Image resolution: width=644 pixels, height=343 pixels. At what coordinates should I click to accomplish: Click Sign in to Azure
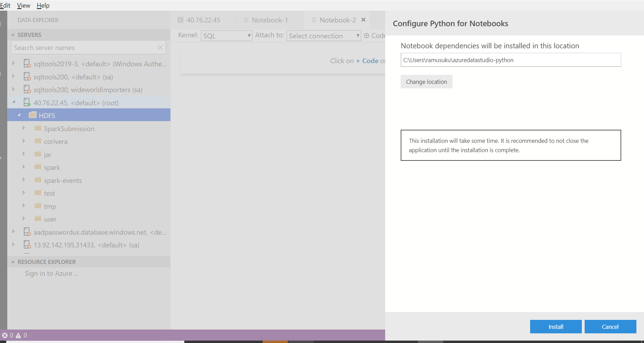pyautogui.click(x=51, y=273)
